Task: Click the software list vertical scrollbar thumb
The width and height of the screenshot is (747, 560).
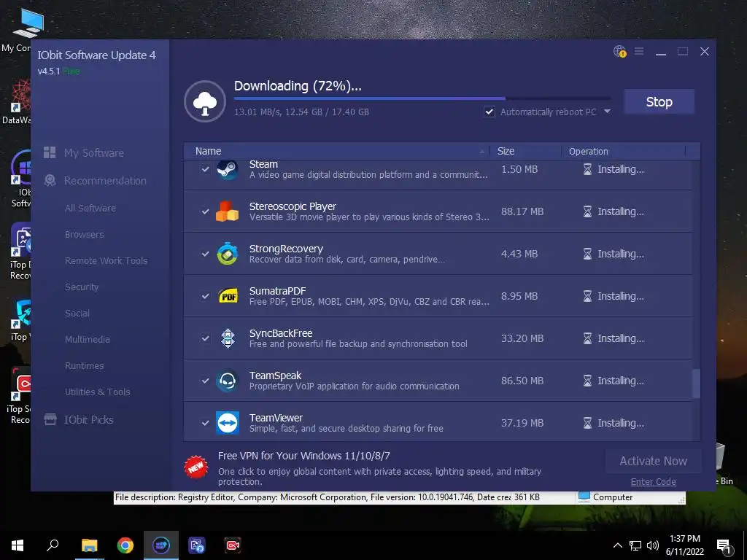Action: tap(696, 383)
